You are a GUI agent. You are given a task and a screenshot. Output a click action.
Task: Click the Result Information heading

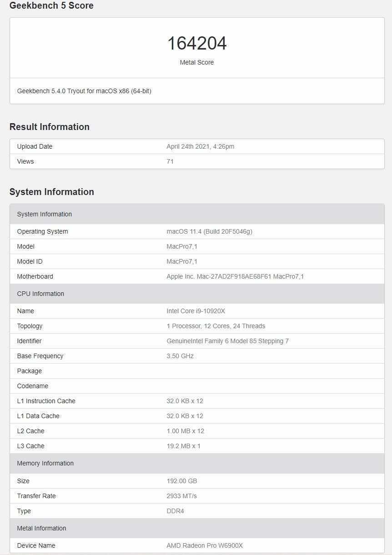point(50,127)
